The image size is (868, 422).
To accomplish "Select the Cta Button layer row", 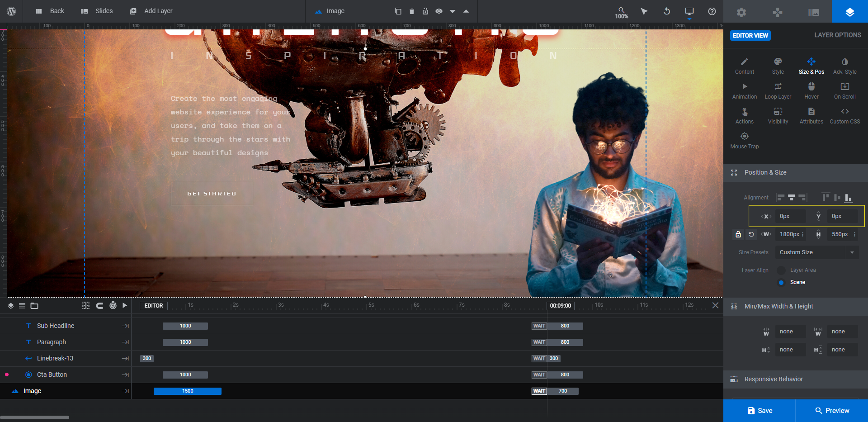I will click(66, 375).
